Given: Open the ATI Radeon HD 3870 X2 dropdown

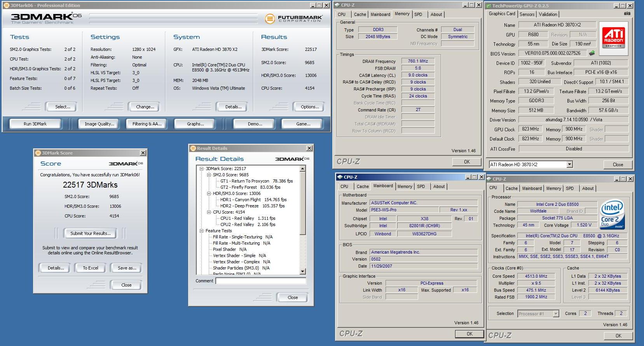Looking at the screenshot, I should click(x=569, y=164).
